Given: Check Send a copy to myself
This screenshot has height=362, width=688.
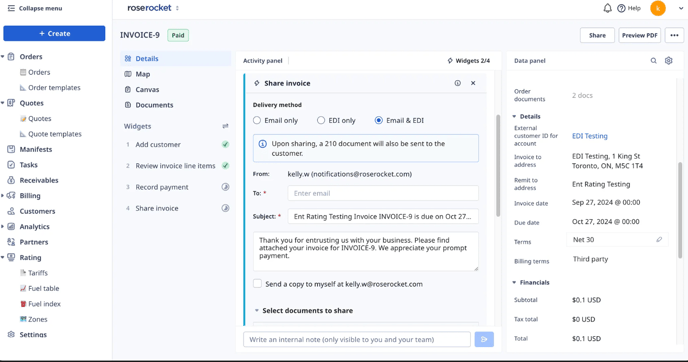Looking at the screenshot, I should (x=258, y=283).
